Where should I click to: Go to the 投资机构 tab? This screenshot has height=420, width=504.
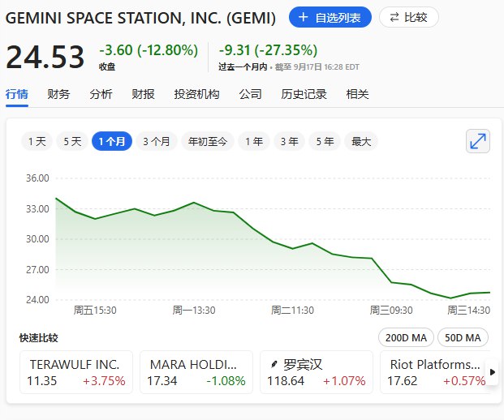coord(196,94)
